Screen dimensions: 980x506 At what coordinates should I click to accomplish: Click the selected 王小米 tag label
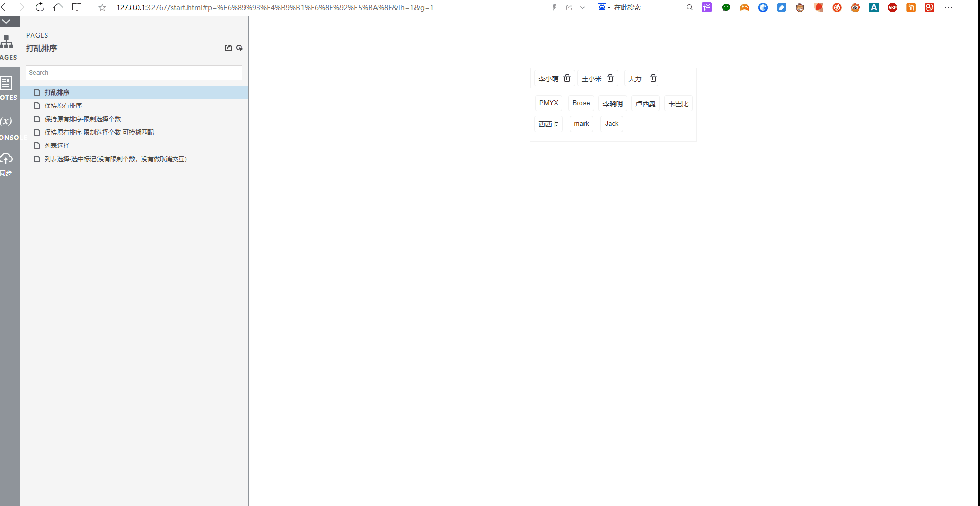point(592,79)
